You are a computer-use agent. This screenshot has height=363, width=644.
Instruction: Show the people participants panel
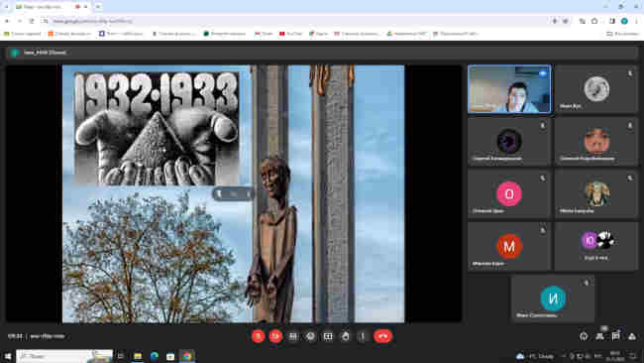(600, 336)
